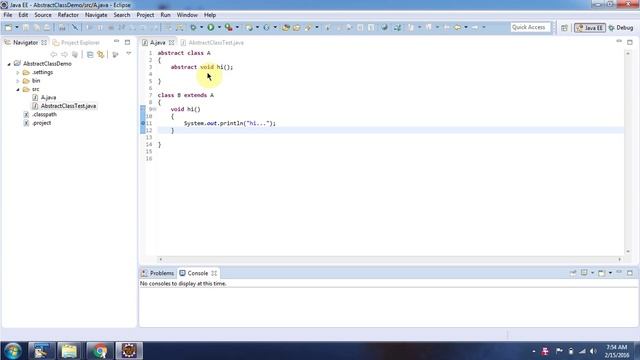The width and height of the screenshot is (640, 360).
Task: Open the Project menu
Action: point(145,15)
